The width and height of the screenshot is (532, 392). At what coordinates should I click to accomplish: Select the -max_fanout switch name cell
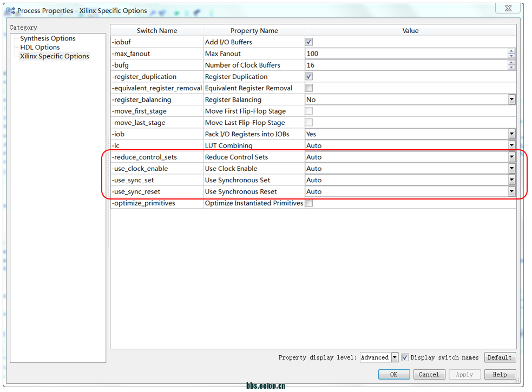pos(157,54)
